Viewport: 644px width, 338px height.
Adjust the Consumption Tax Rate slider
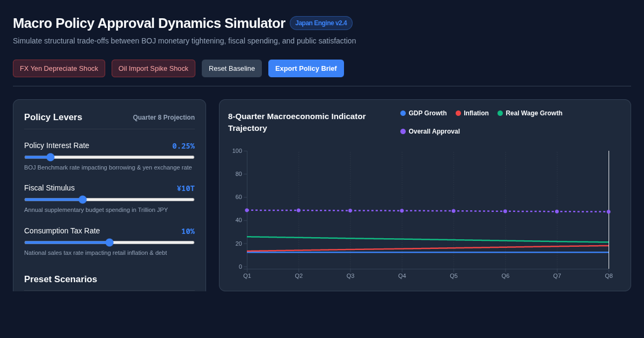point(109,243)
